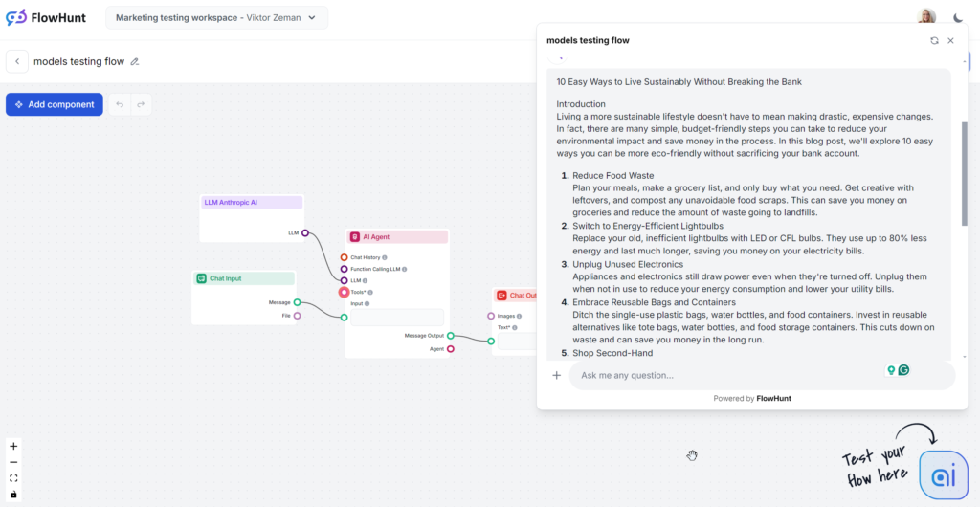Fit the canvas view to screen
Viewport: 980px width, 507px height.
[x=13, y=478]
